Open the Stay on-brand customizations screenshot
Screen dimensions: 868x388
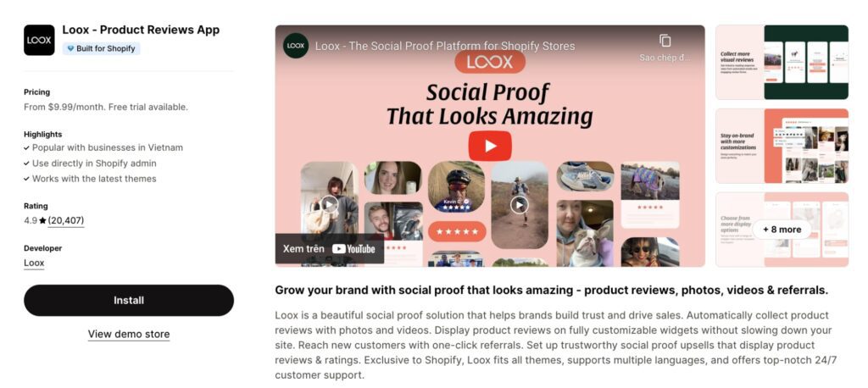point(782,146)
